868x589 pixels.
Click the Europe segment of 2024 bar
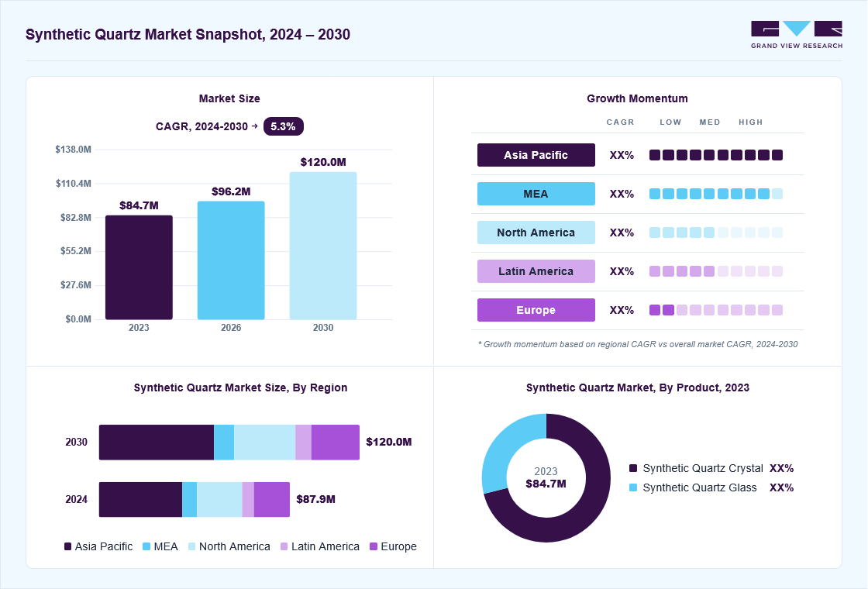point(272,499)
